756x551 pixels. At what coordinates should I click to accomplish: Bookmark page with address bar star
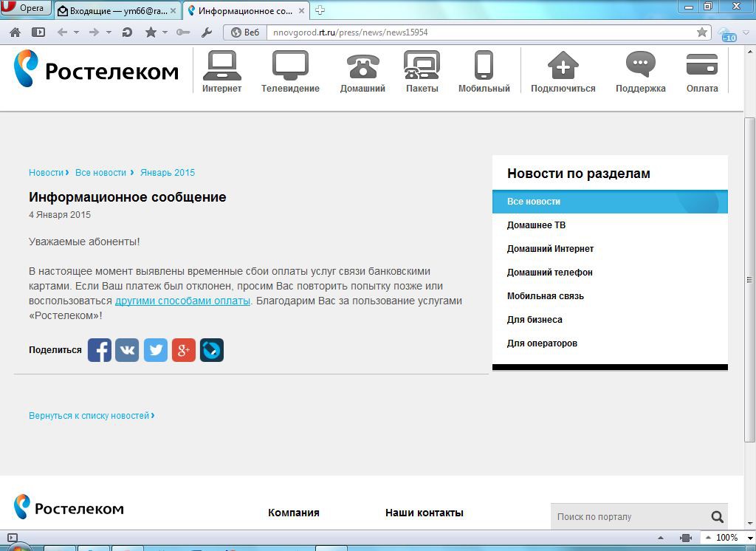click(x=702, y=32)
